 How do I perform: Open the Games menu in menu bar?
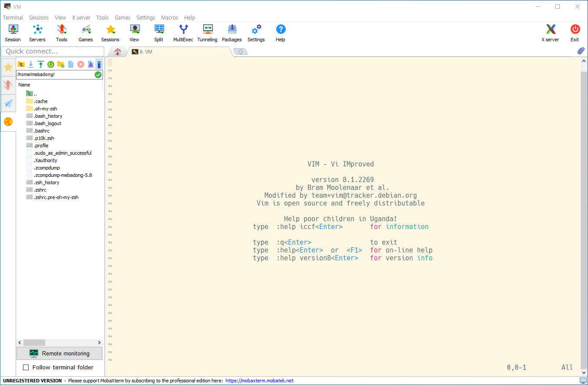coord(122,18)
